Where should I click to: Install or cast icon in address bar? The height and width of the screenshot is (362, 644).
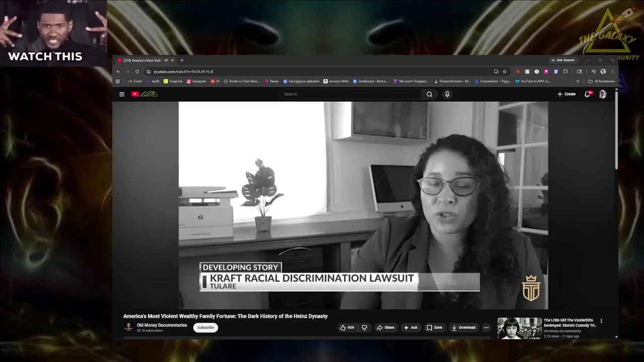pos(496,71)
